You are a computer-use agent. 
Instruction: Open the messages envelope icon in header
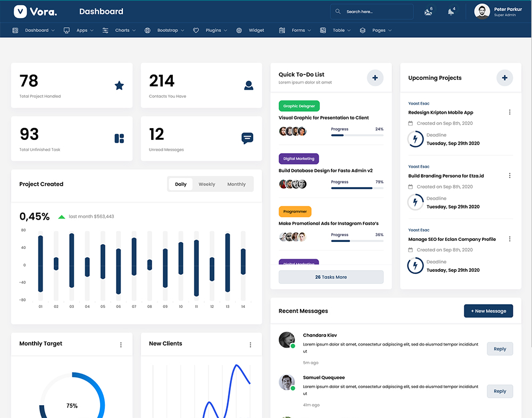(428, 12)
